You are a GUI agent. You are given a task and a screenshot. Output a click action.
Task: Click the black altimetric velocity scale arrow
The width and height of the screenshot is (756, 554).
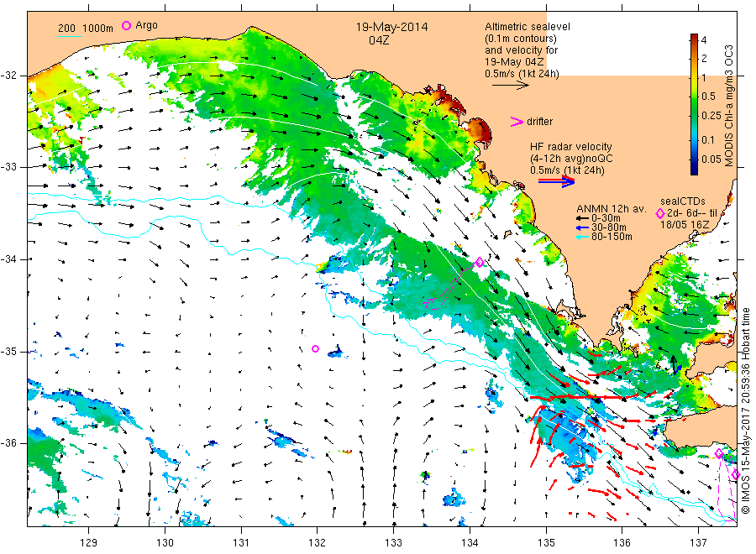(511, 86)
